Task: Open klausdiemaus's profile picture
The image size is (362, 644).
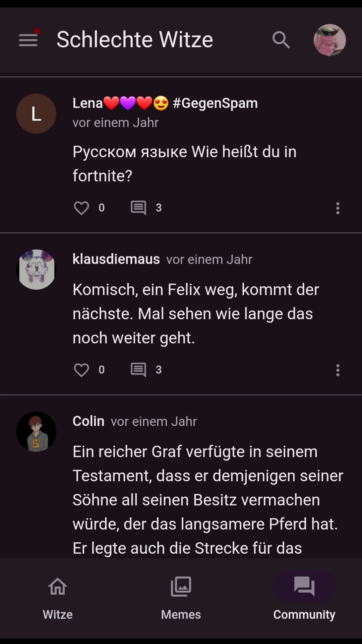Action: tap(36, 269)
